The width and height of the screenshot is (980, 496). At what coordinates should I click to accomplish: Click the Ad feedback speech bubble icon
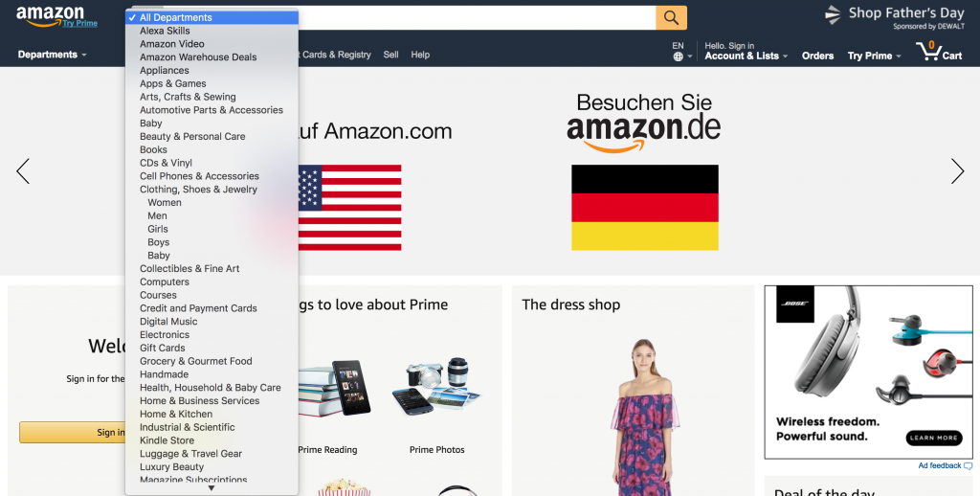(969, 466)
